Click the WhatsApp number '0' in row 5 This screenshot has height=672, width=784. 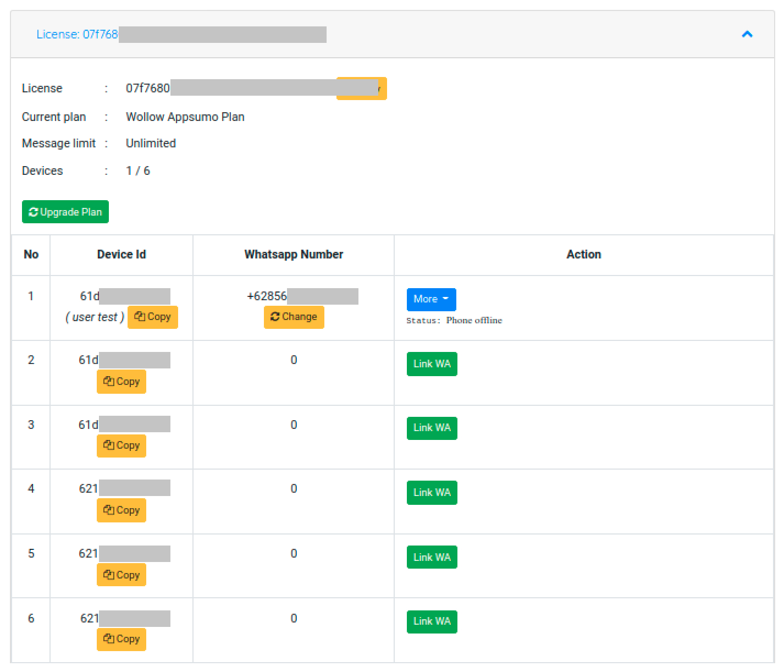pyautogui.click(x=294, y=553)
